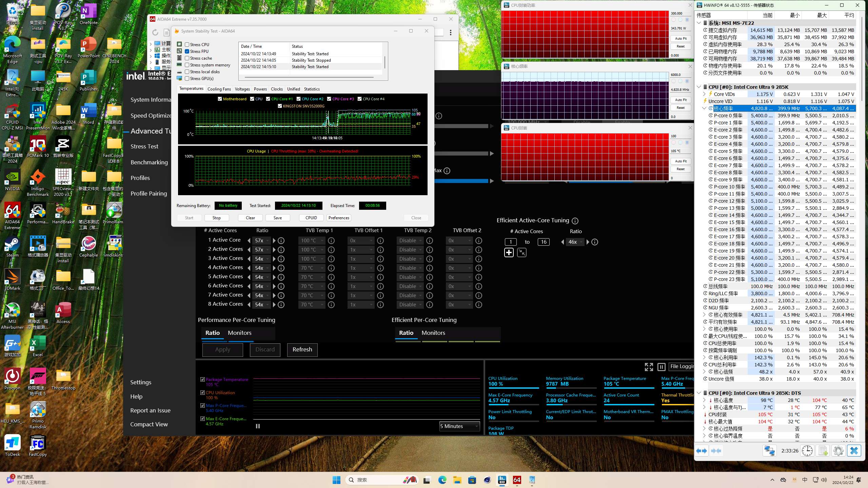868x488 pixels.
Task: Collapse the CPU [#0] Intel Core Ultra 9 285K group
Action: tap(699, 87)
